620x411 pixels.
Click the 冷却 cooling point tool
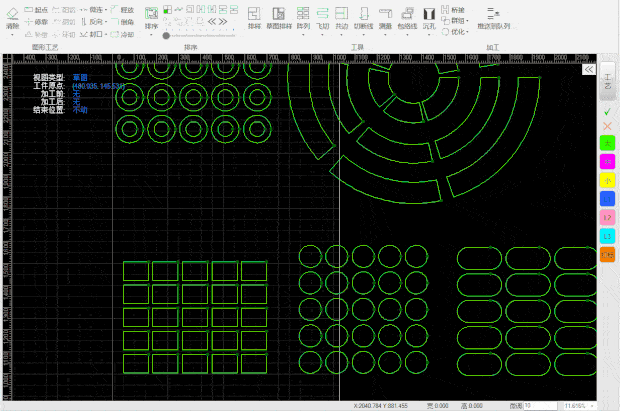[122, 34]
